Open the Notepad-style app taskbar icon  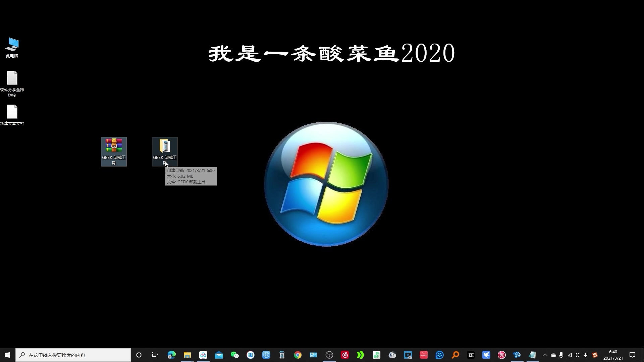pos(533,355)
